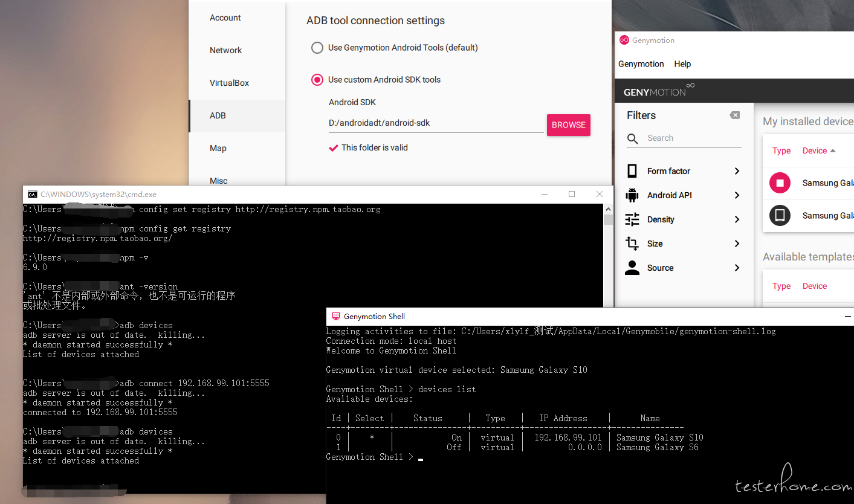Maximize the cmd.exe window
This screenshot has width=854, height=504.
572,194
